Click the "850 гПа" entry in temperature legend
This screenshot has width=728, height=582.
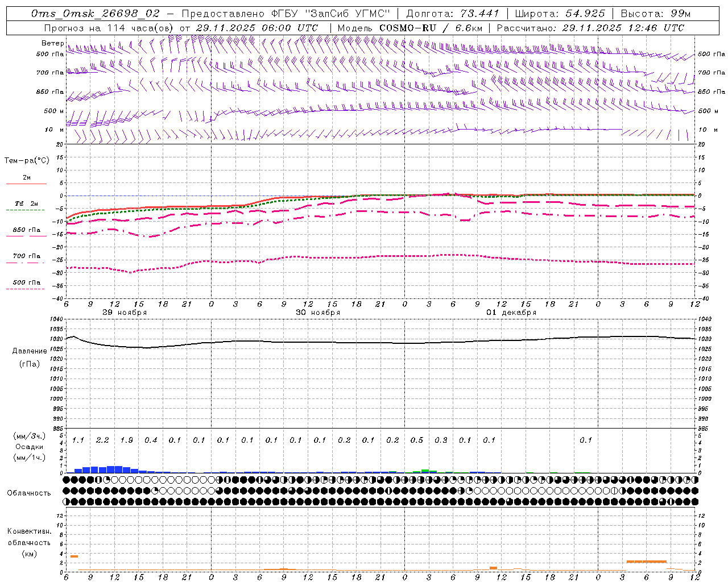(27, 230)
